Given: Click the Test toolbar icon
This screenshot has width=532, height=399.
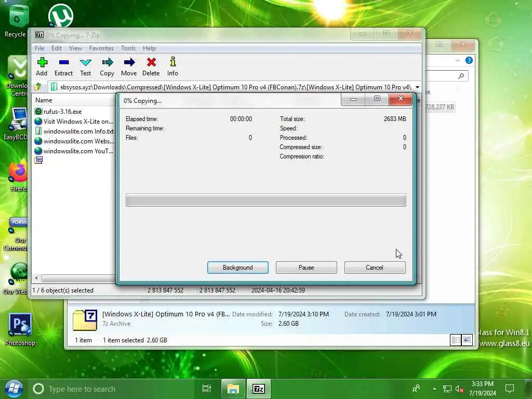Looking at the screenshot, I should pyautogui.click(x=86, y=66).
